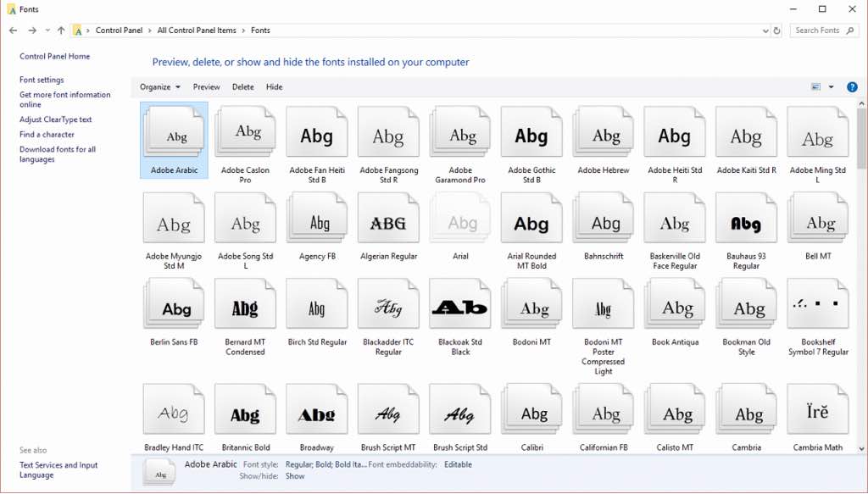Go up one folder level
Image resolution: width=868 pixels, height=494 pixels.
pos(61,31)
